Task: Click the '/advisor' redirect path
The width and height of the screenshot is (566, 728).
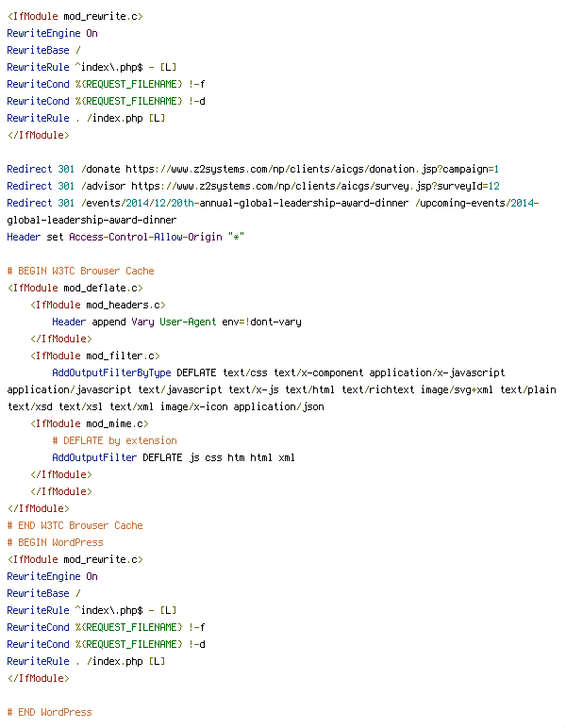Action: click(x=103, y=186)
